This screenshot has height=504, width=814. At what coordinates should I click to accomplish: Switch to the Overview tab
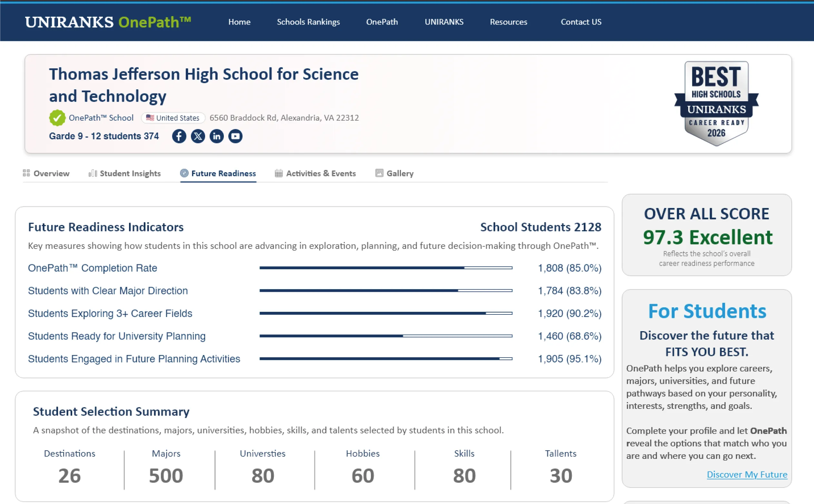[x=46, y=173]
